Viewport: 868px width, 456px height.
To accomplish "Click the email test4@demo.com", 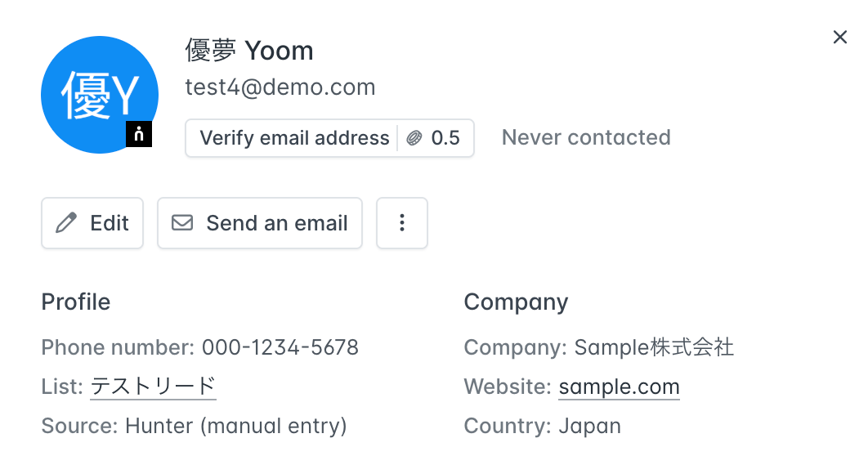I will (x=280, y=87).
